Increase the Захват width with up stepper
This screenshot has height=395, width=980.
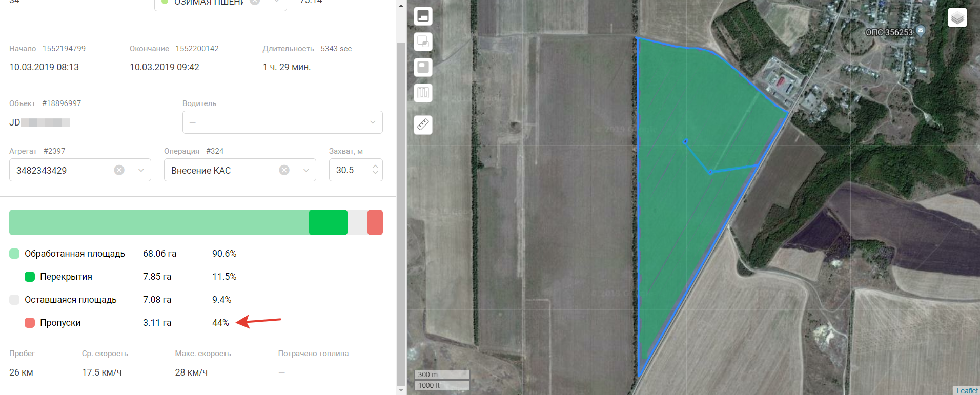pos(375,167)
